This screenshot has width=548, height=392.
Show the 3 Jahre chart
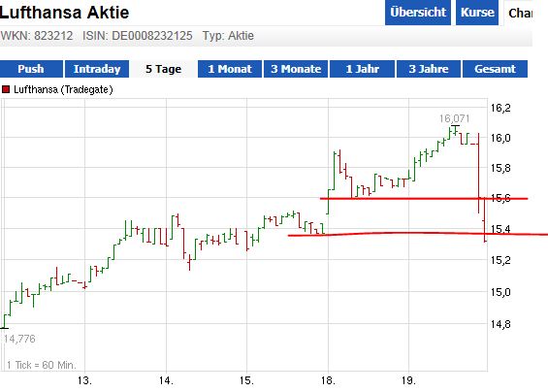tap(429, 69)
